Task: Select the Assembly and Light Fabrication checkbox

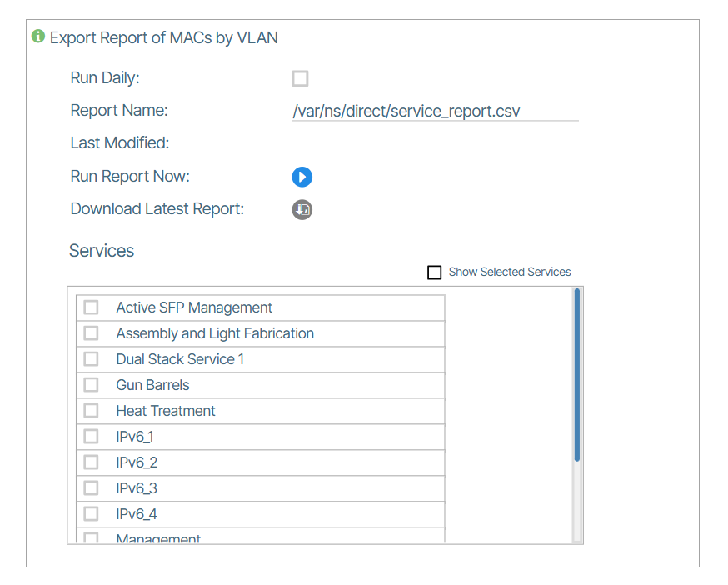Action: pyautogui.click(x=91, y=333)
